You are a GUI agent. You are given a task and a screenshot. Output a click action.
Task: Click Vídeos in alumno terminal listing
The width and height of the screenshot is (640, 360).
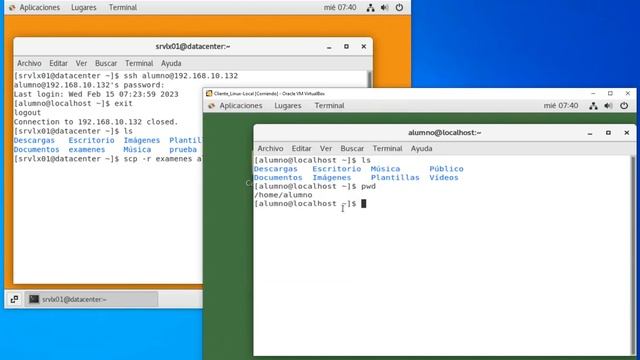(444, 178)
